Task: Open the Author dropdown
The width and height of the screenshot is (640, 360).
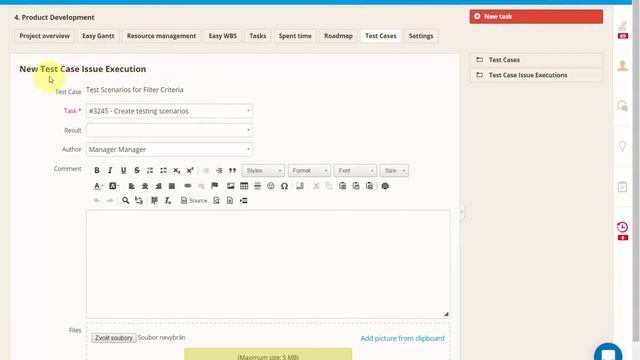Action: (x=169, y=149)
